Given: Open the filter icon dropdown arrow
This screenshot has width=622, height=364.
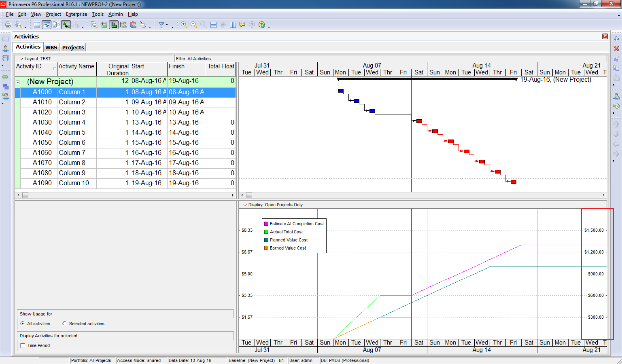Looking at the screenshot, I should 167,25.
